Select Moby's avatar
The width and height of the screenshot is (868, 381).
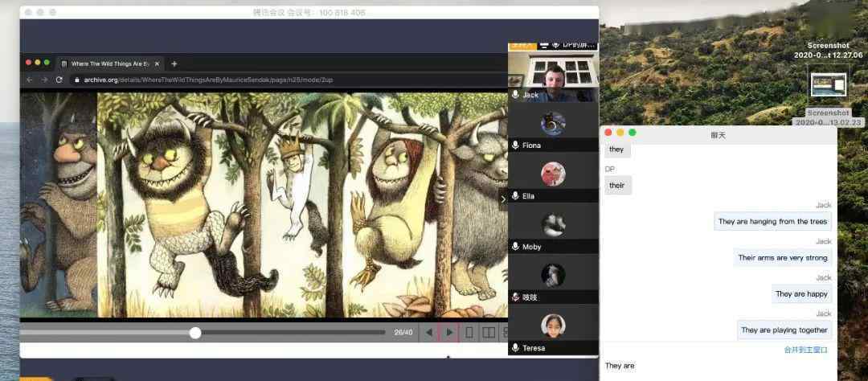(553, 225)
